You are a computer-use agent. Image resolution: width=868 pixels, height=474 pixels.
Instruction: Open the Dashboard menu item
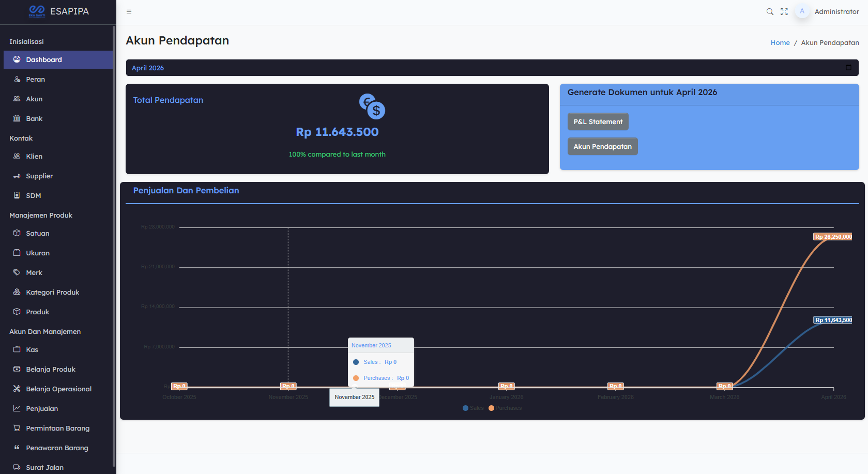[58, 59]
